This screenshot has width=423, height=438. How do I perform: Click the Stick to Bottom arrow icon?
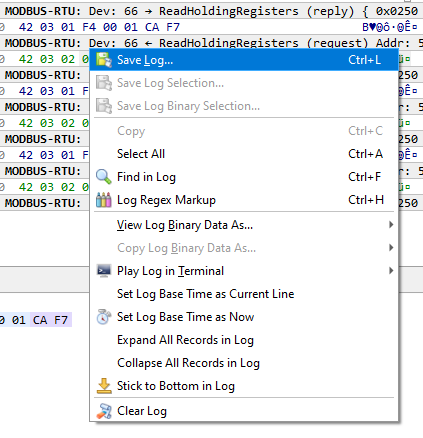click(x=104, y=386)
